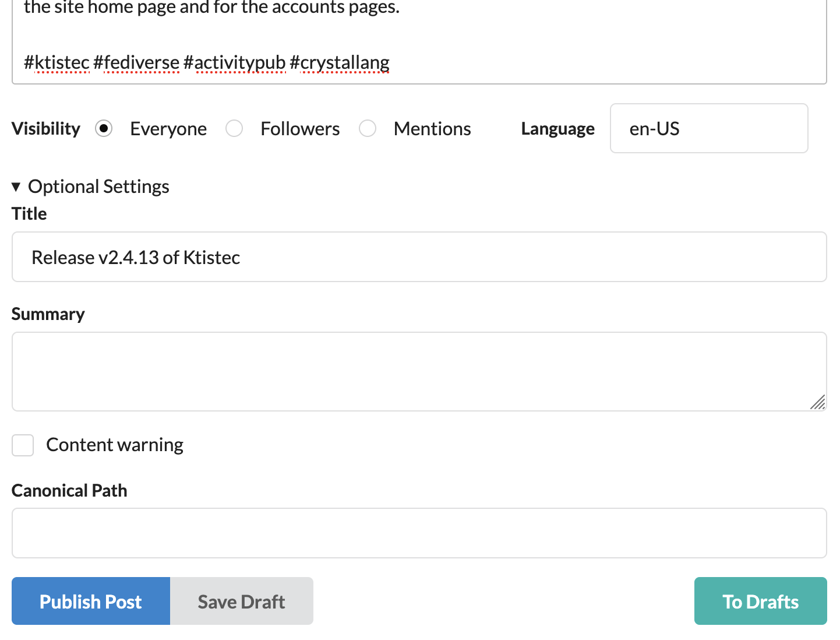The image size is (840, 640).
Task: Click the #activitypub hashtag in post body
Action: 234,62
